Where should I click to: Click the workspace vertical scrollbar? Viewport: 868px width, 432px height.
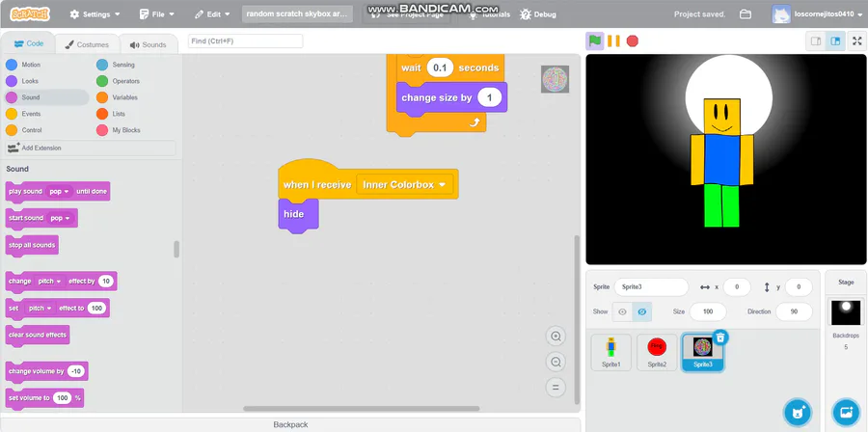(577, 320)
